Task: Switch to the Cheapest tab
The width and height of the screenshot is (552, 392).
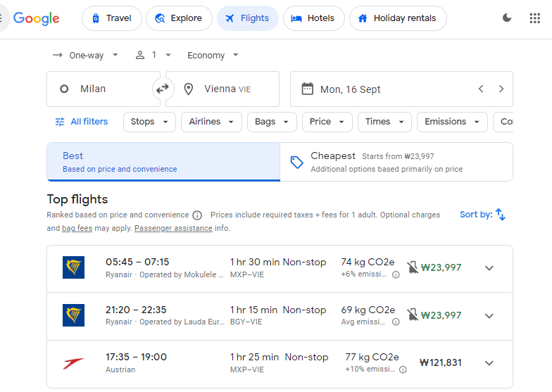Action: 396,162
